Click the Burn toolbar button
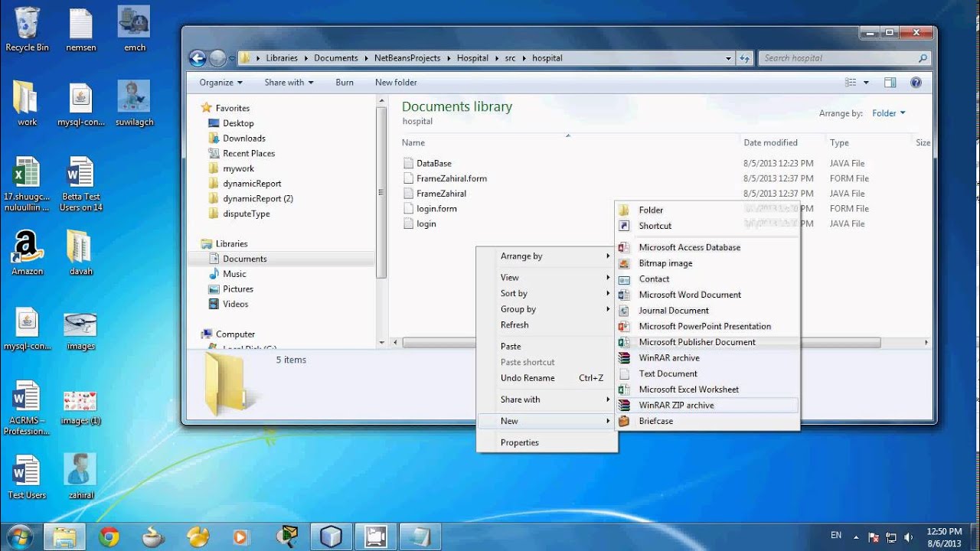This screenshot has height=551, width=980. 345,83
